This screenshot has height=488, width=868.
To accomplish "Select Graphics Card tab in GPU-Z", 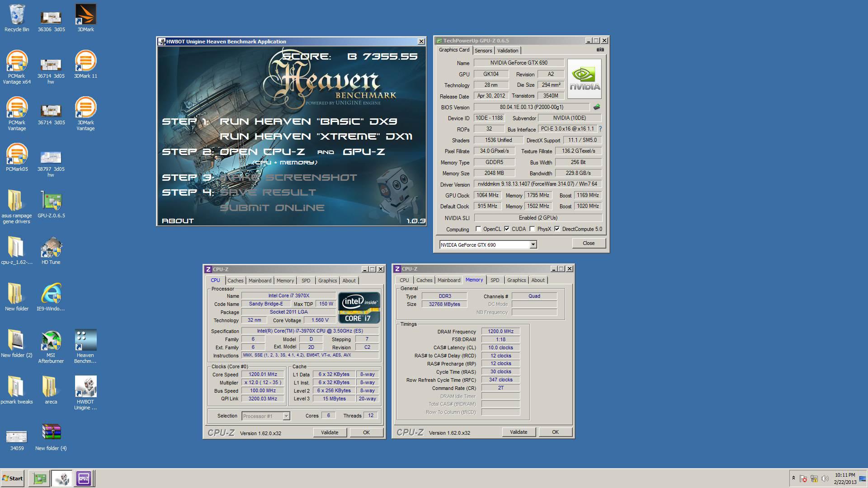I will [x=454, y=50].
